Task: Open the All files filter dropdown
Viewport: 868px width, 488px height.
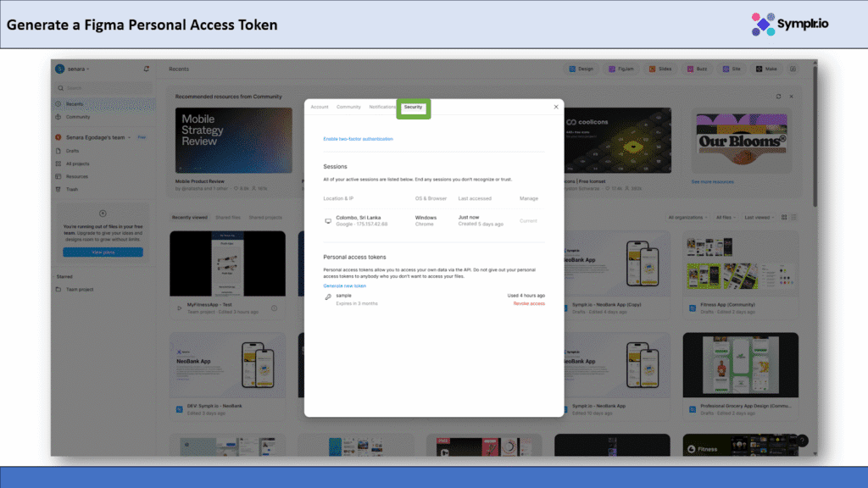Action: [726, 218]
